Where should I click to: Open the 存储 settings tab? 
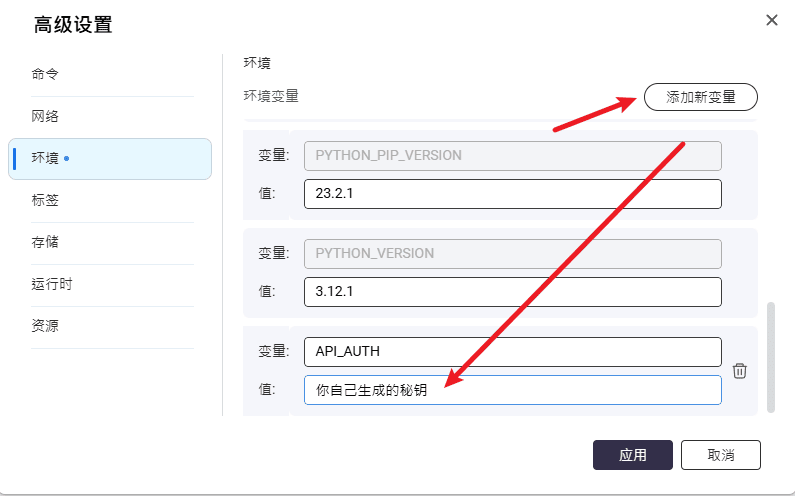tap(45, 242)
